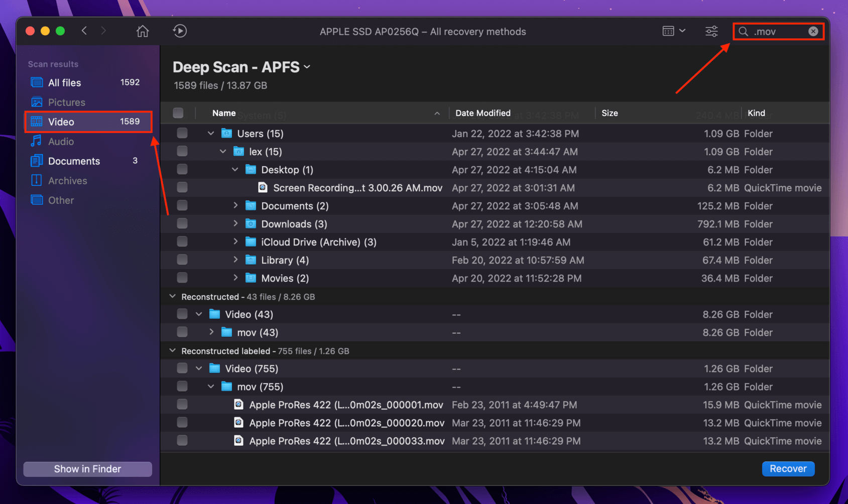This screenshot has width=848, height=504.
Task: Check the iCloud Drive (Archive) checkbox
Action: 182,241
